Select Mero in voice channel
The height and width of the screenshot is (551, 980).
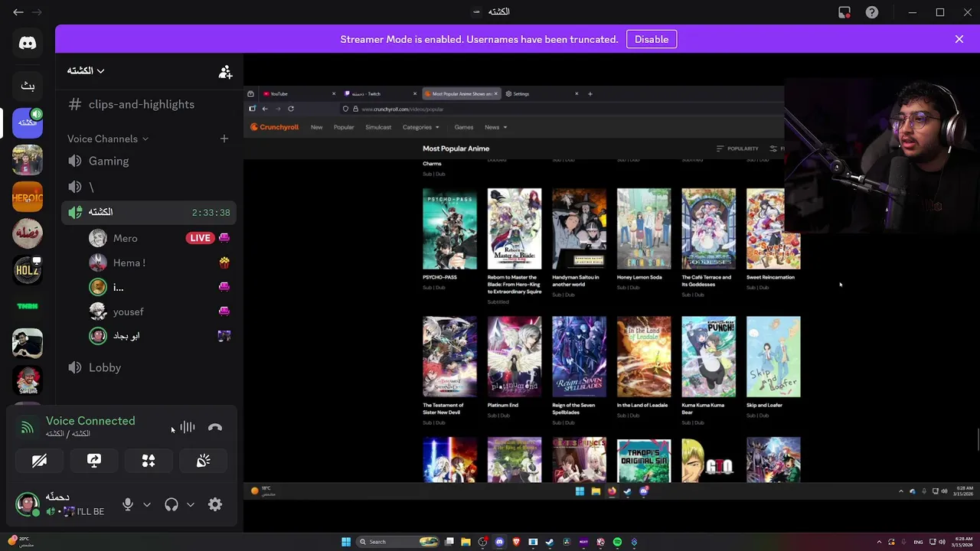tap(159, 238)
